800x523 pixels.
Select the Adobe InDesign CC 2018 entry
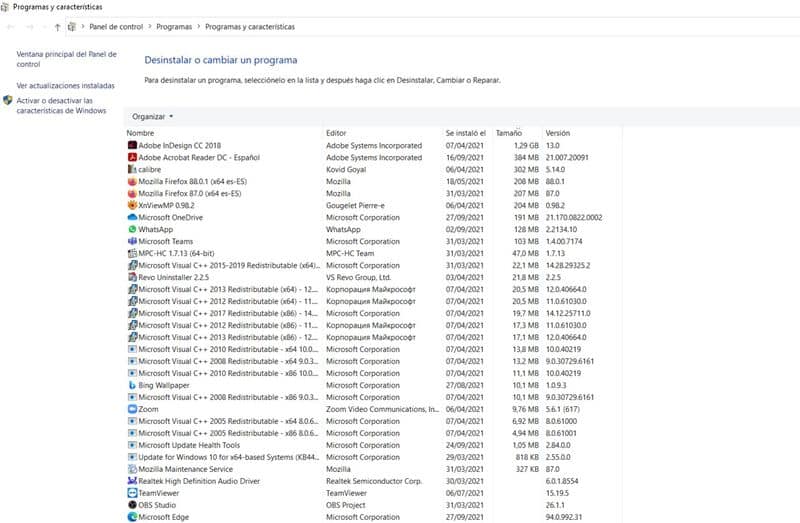click(x=180, y=145)
